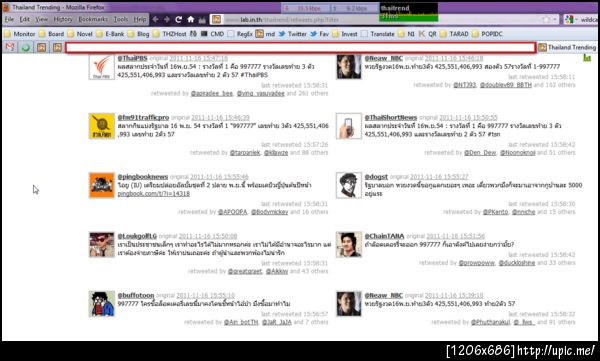Open the @LoukgolfLG profile link

(x=137, y=236)
